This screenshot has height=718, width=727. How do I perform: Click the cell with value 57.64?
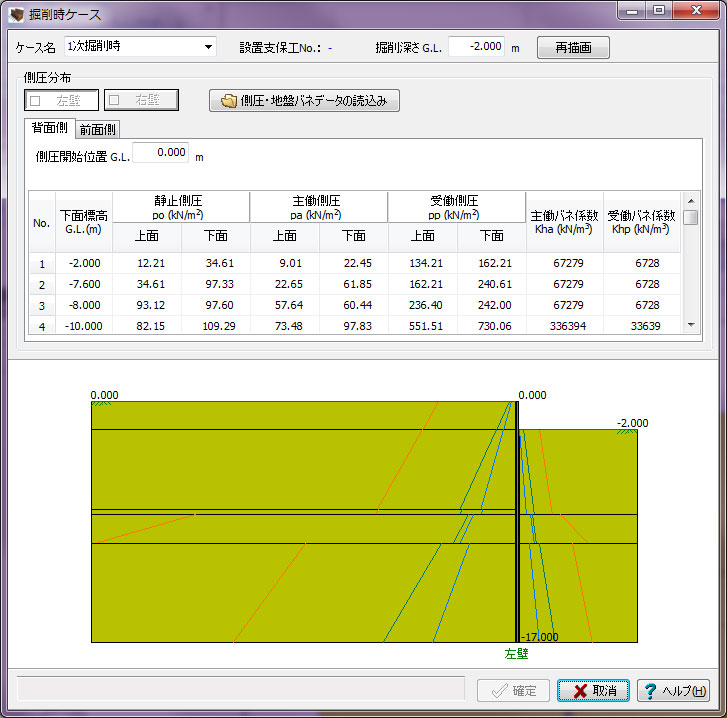click(x=285, y=305)
